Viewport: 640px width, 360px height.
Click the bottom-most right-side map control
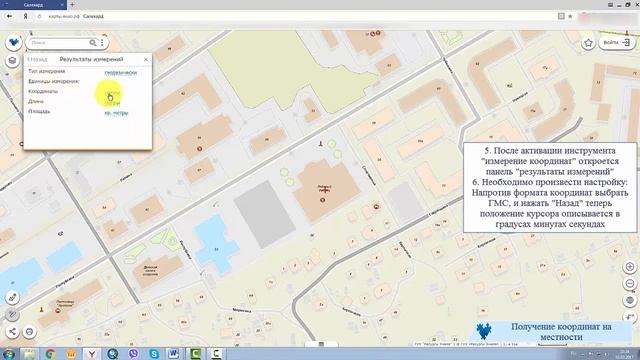pyautogui.click(x=630, y=317)
